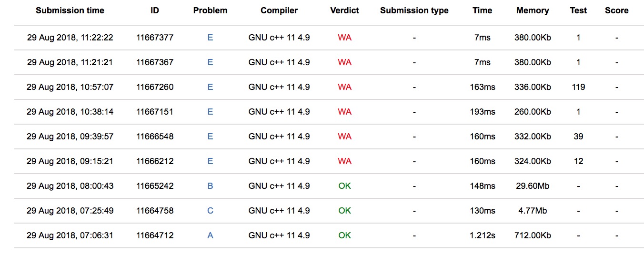The height and width of the screenshot is (254, 644).
Task: Click the 29.60Mb memory cell
Action: 533,186
